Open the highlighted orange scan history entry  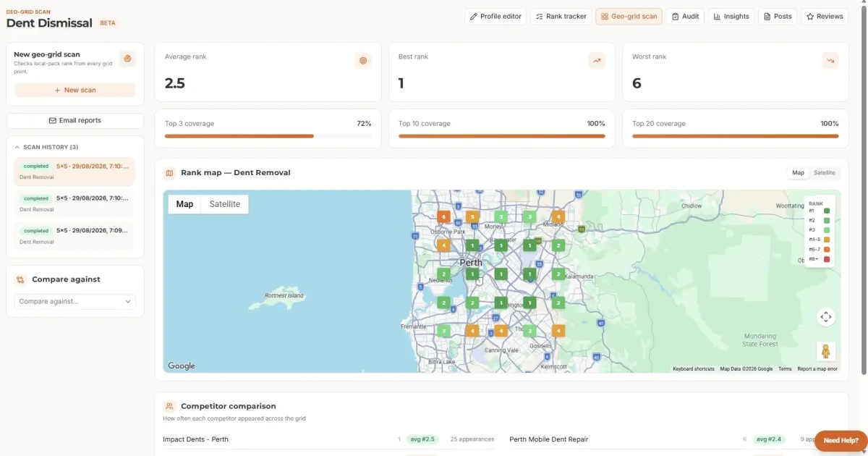pyautogui.click(x=75, y=172)
